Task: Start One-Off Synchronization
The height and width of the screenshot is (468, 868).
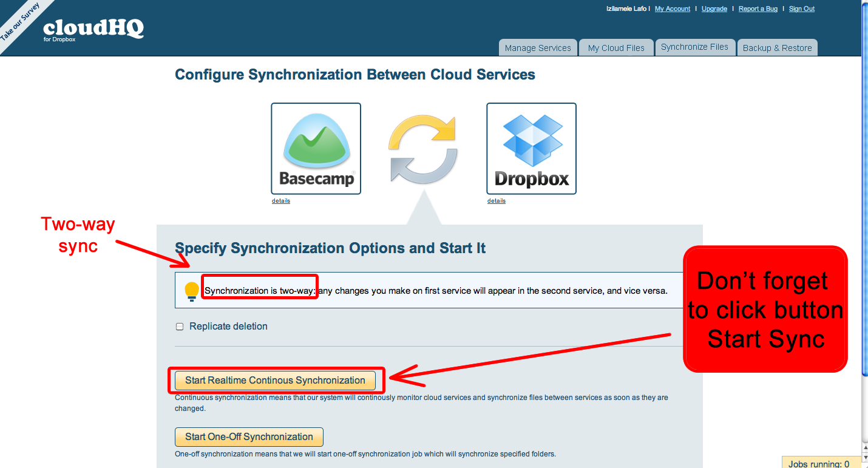Action: tap(249, 437)
